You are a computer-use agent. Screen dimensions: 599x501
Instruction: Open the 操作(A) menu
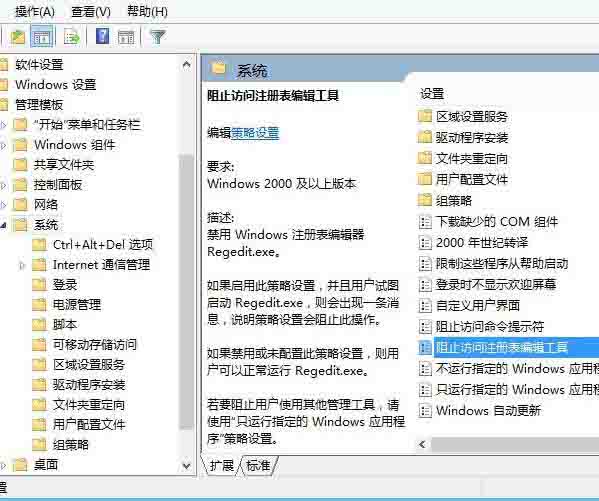pos(35,11)
